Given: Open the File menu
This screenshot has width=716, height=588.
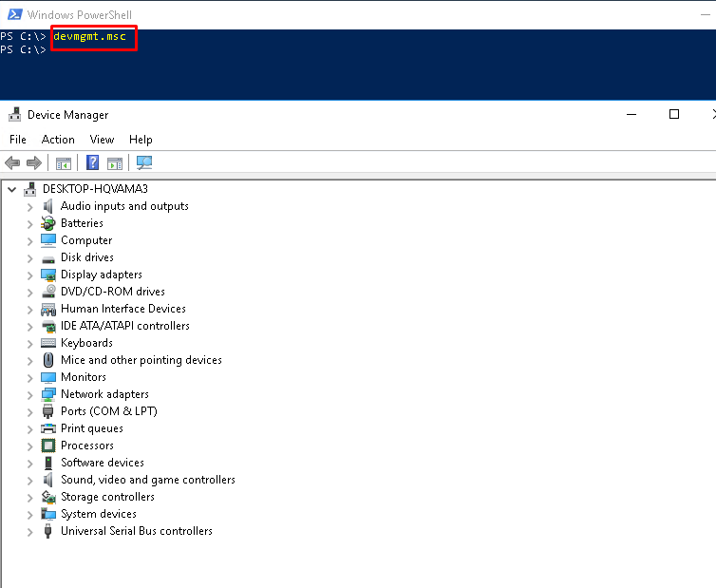Looking at the screenshot, I should coord(18,140).
